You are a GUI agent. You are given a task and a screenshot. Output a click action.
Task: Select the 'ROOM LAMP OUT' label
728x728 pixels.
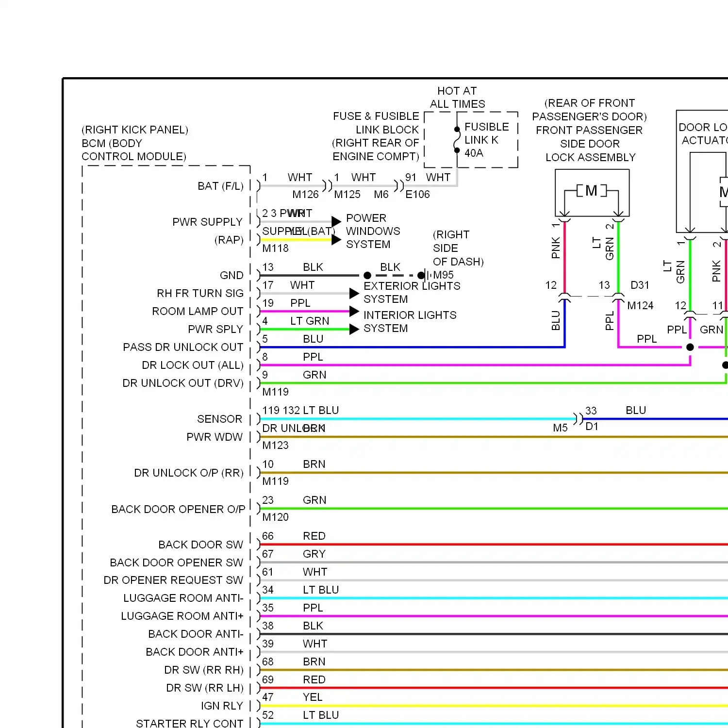point(198,311)
